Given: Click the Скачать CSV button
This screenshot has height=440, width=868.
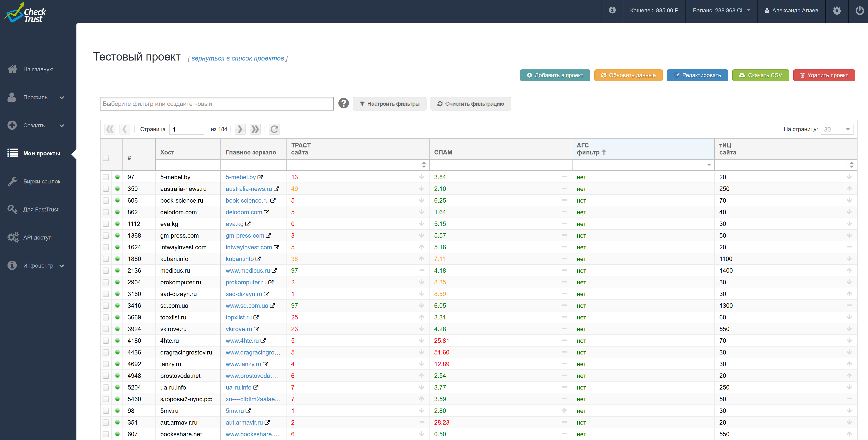Looking at the screenshot, I should 760,75.
